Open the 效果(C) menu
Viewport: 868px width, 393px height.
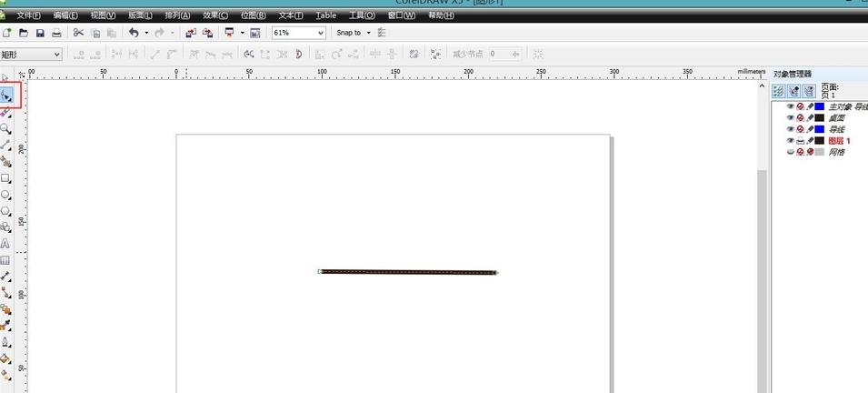pyautogui.click(x=215, y=15)
